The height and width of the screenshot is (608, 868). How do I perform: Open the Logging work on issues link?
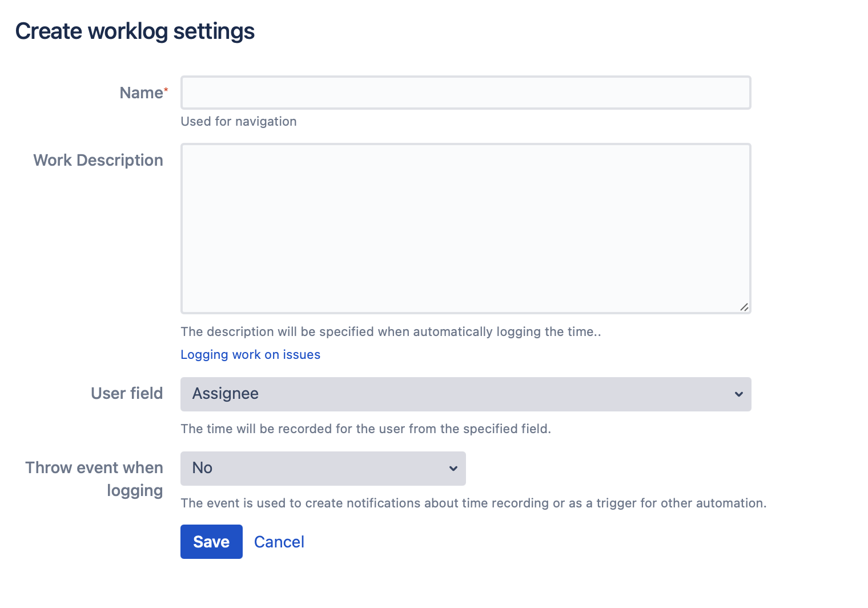[x=250, y=354]
